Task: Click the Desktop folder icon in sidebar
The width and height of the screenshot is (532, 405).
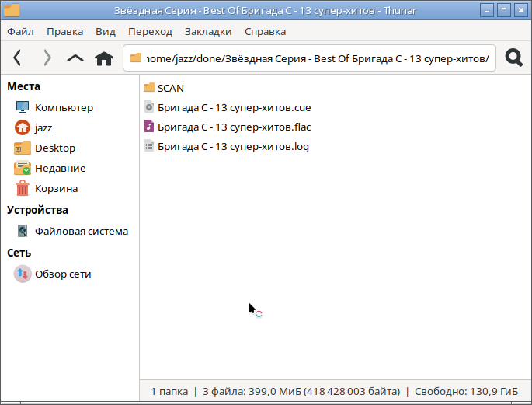Action: pos(23,148)
